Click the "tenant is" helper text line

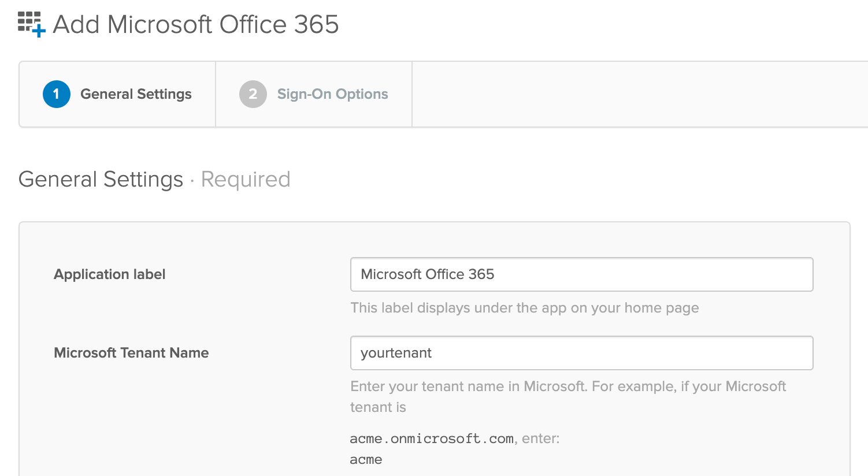pyautogui.click(x=378, y=407)
